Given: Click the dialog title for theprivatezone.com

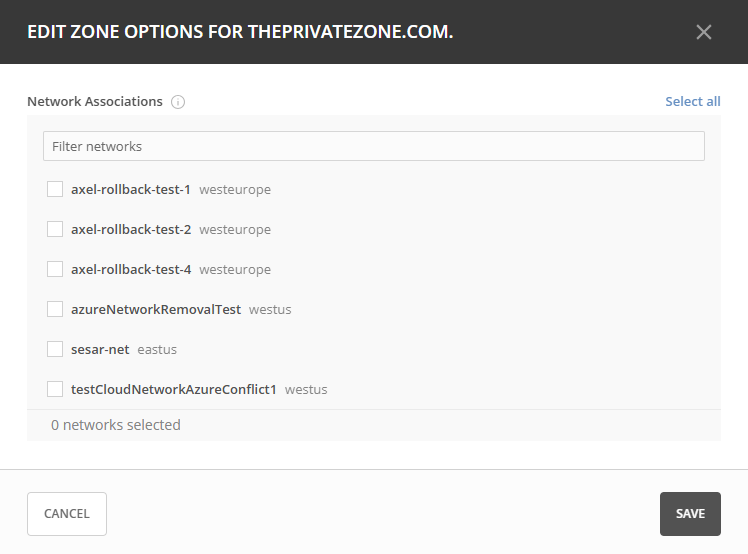Looking at the screenshot, I should (x=240, y=32).
